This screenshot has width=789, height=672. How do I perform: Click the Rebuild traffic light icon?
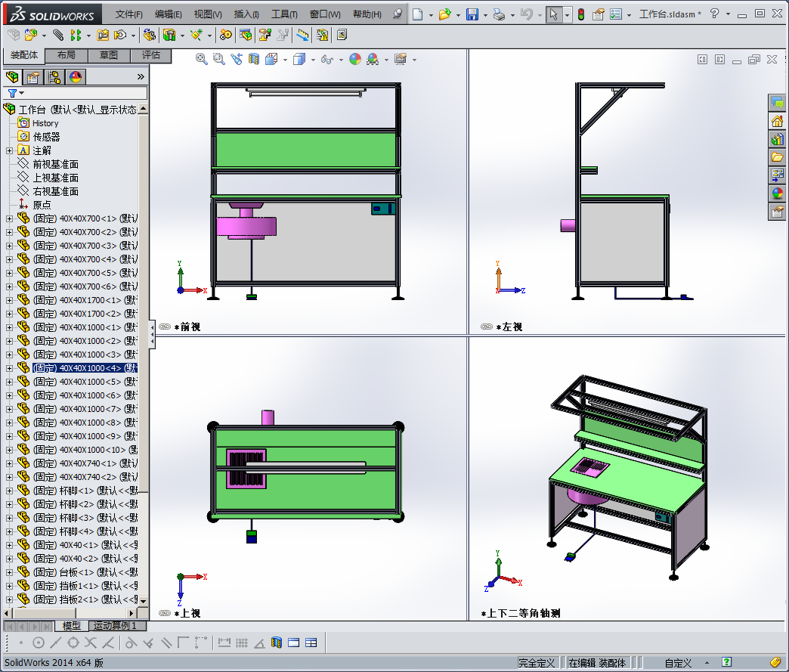(x=581, y=14)
